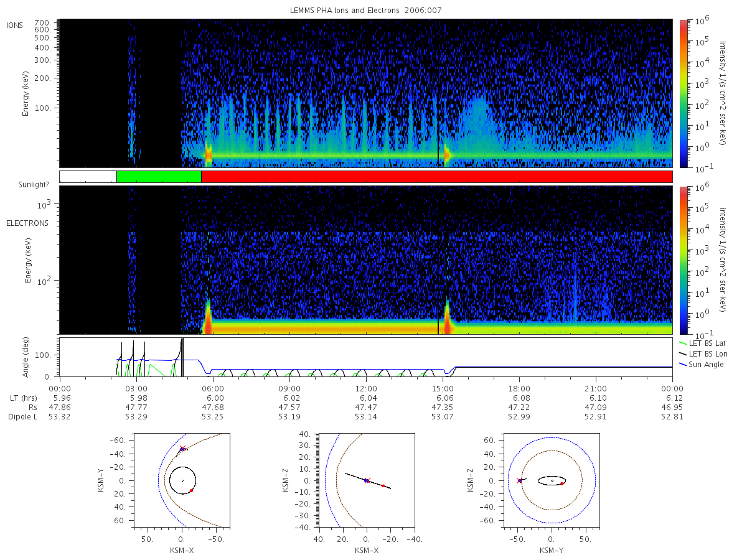This screenshot has height=560, width=747.
Task: Click the LET BS Lon legend entry
Action: coord(702,353)
